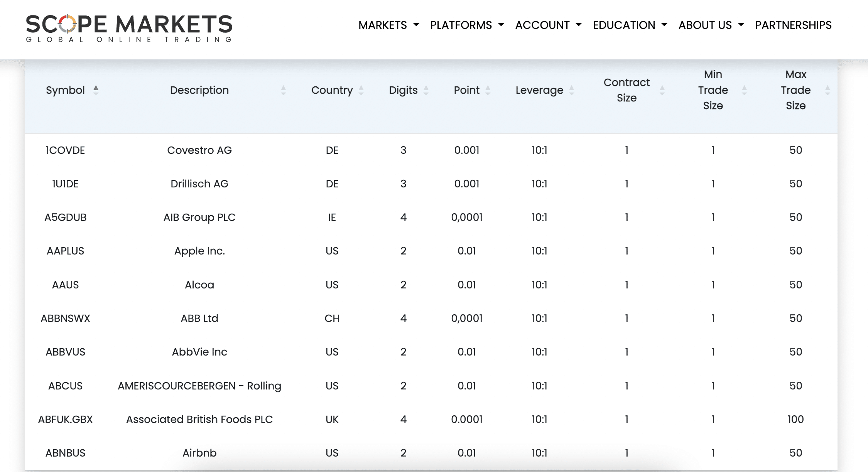This screenshot has width=868, height=472.
Task: Open the MARKETS dropdown menu
Action: point(388,25)
